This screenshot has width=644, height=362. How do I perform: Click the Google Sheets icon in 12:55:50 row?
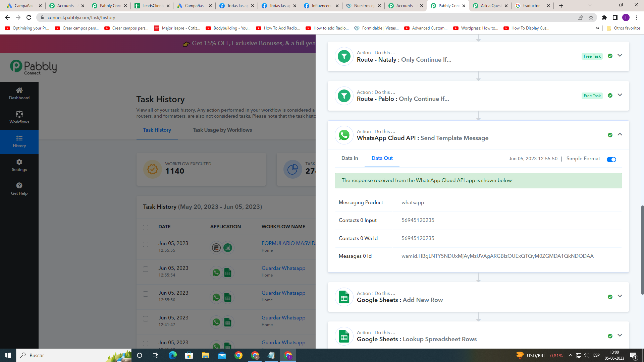[228, 297]
